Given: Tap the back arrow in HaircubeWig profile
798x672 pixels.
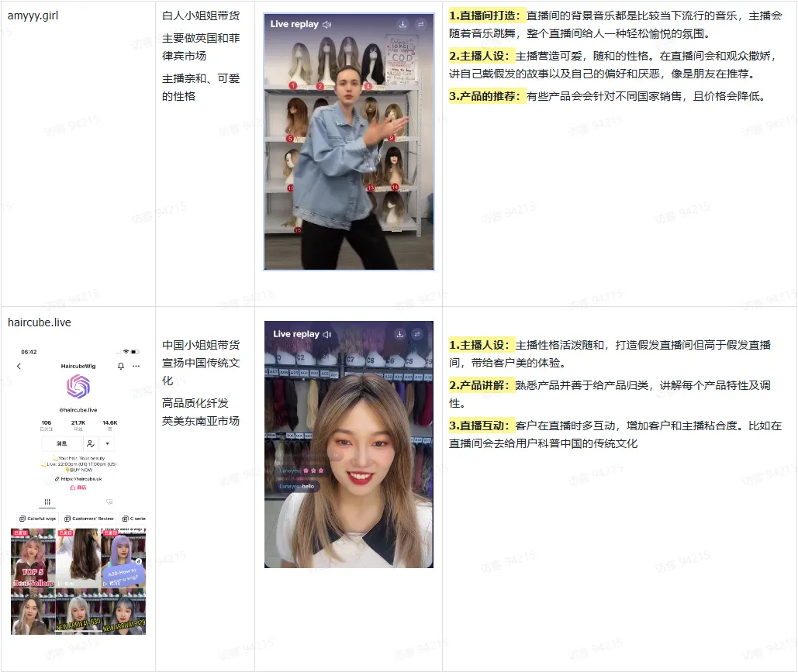Looking at the screenshot, I should [x=19, y=367].
